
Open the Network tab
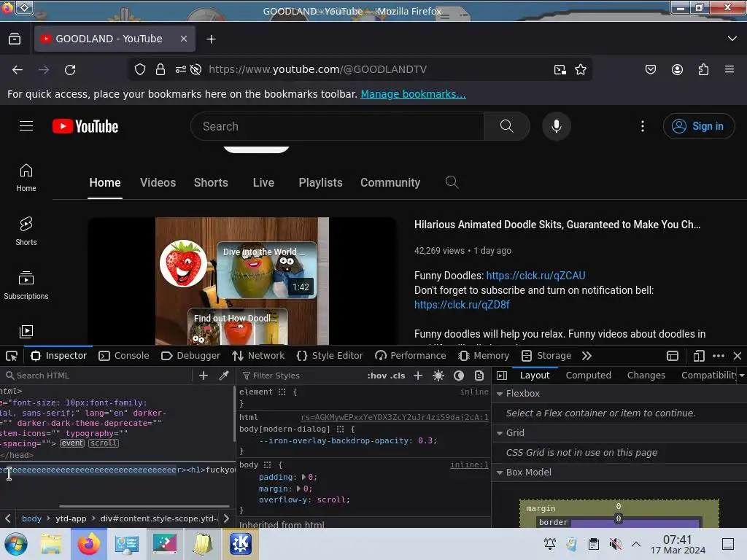click(x=258, y=356)
